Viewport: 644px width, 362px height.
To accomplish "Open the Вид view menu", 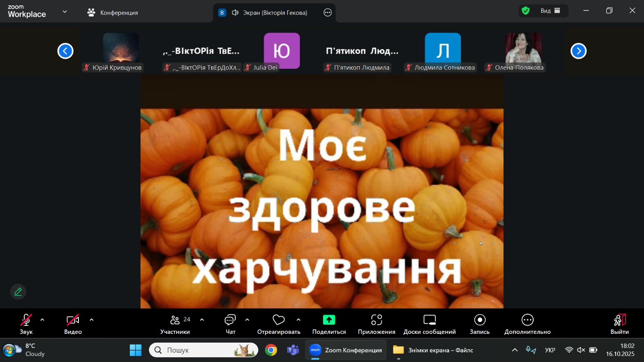I will click(x=550, y=11).
